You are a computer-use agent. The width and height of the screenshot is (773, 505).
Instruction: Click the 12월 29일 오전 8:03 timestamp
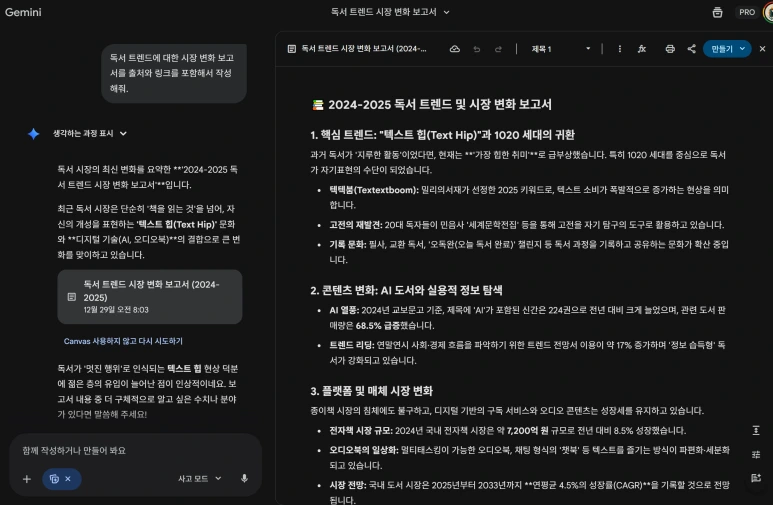pyautogui.click(x=116, y=310)
